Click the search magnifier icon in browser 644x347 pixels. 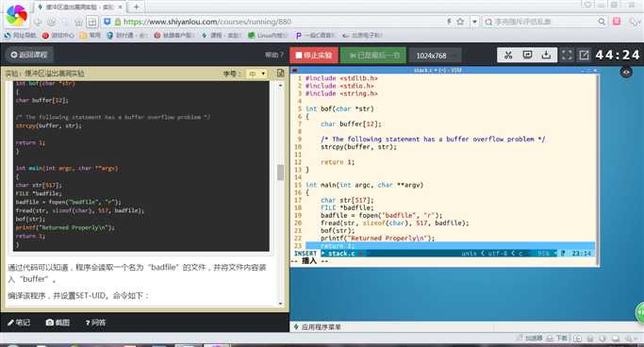coord(602,22)
